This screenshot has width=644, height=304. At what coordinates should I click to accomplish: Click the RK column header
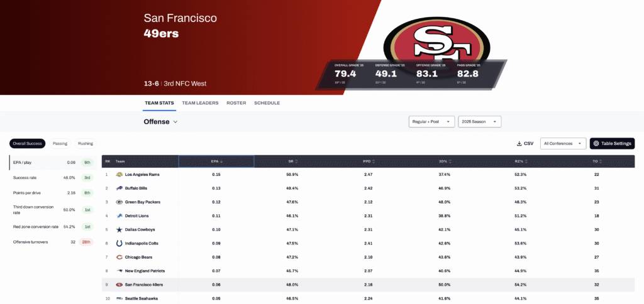click(x=108, y=161)
